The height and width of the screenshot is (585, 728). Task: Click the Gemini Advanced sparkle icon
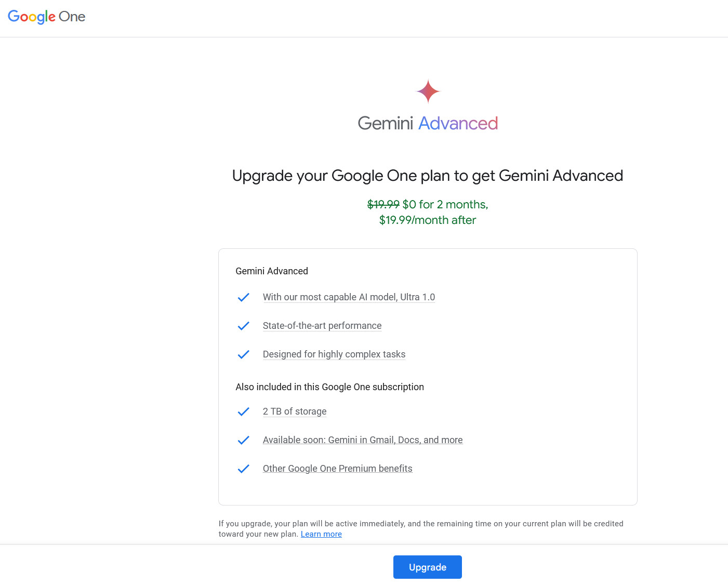(x=428, y=91)
